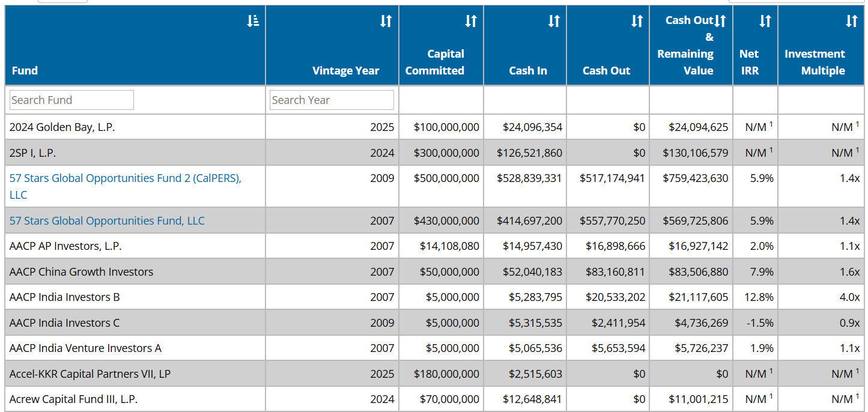Open 57 Stars Global Opportunities Fund, LLC link
Viewport: 868px width, 412px height.
point(107,220)
